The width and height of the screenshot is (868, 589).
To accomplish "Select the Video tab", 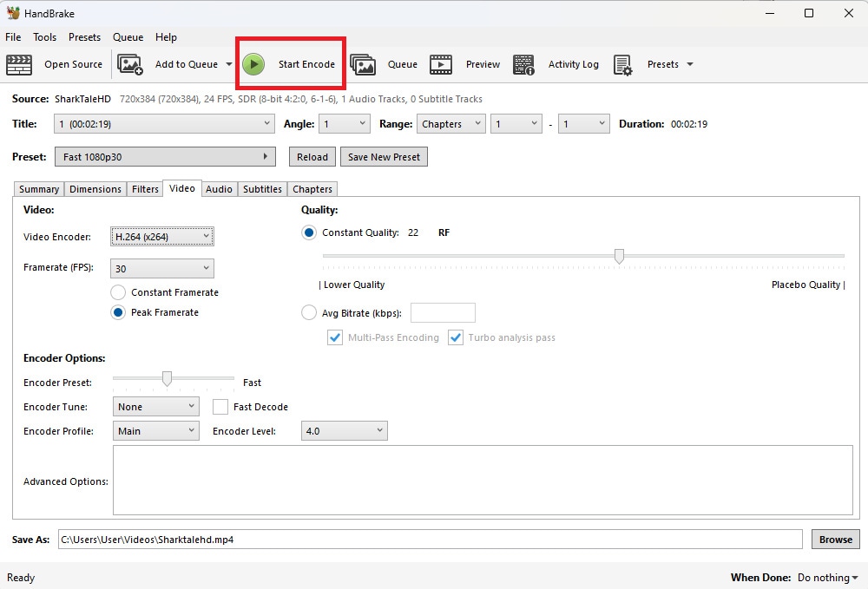I will [x=182, y=188].
